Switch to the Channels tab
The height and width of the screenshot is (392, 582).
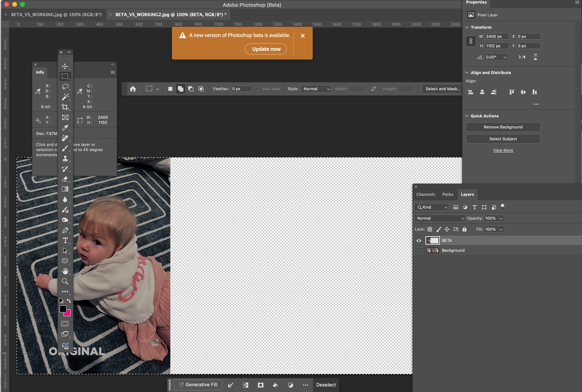tap(425, 194)
